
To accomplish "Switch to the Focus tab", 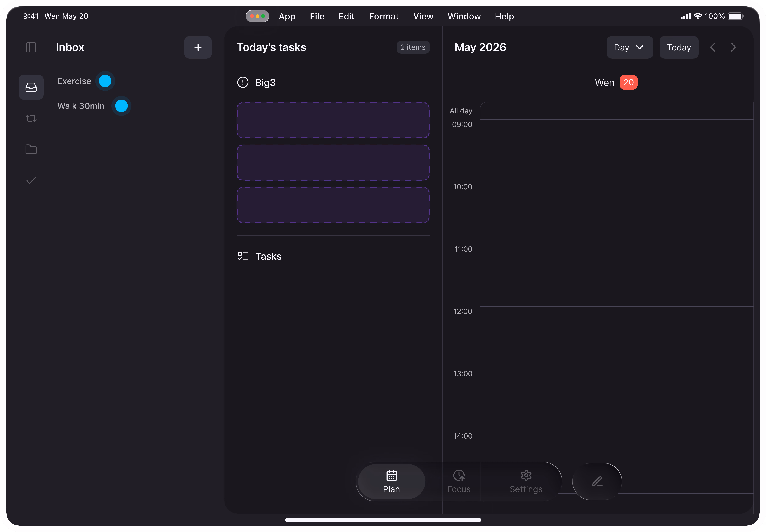I will pos(459,482).
